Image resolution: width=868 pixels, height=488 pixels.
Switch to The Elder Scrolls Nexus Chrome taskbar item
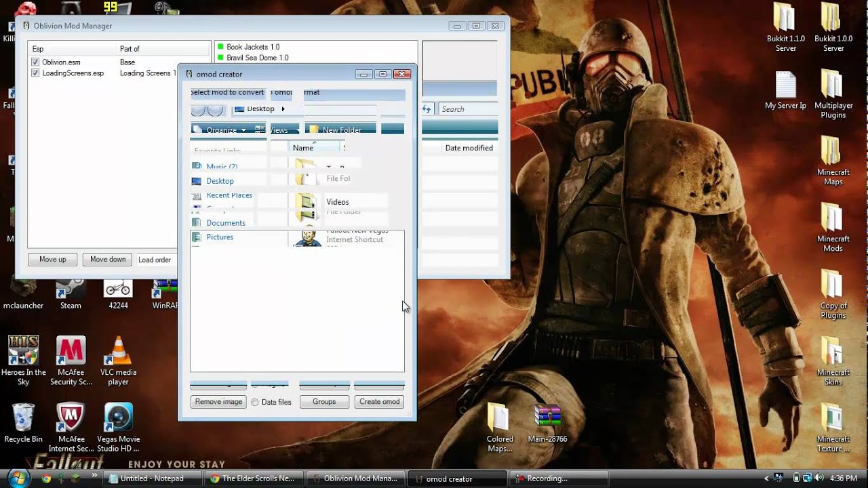tap(254, 479)
